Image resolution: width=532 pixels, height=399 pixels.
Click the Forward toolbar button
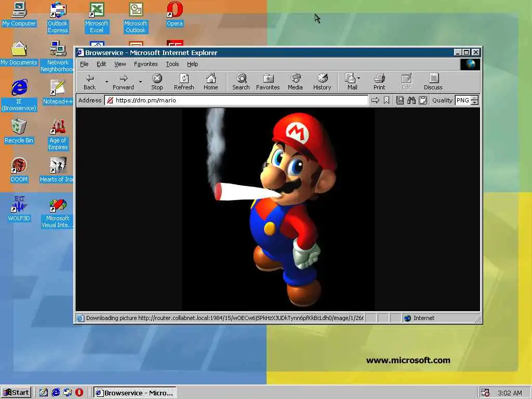pyautogui.click(x=123, y=82)
